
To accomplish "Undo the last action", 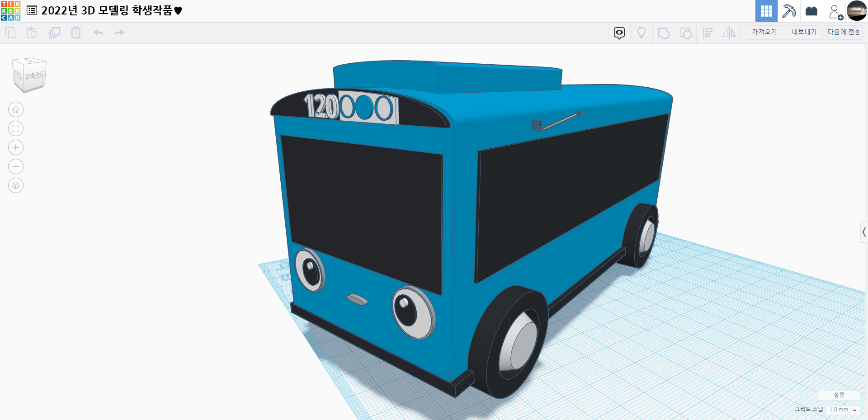I will (x=99, y=33).
